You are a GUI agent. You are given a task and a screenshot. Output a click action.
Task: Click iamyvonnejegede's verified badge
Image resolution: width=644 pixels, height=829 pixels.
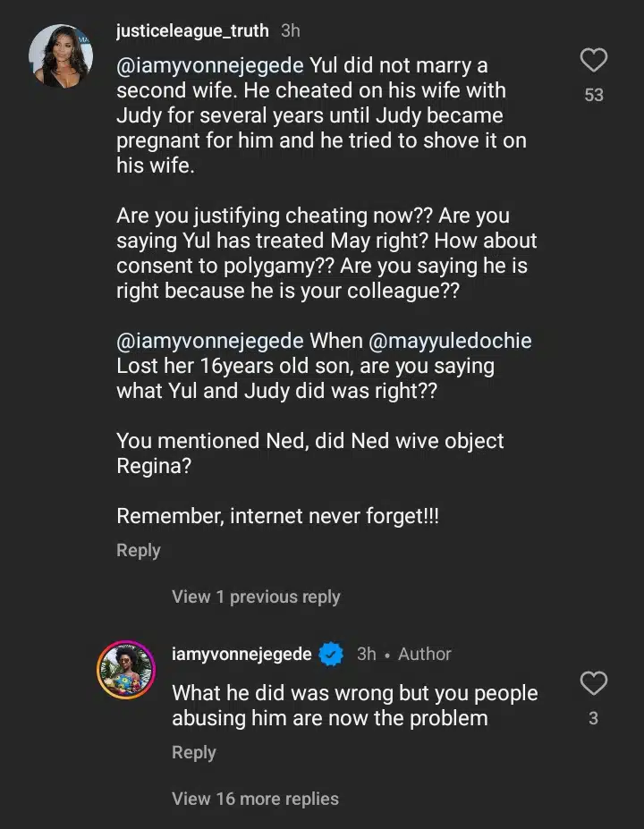point(330,654)
